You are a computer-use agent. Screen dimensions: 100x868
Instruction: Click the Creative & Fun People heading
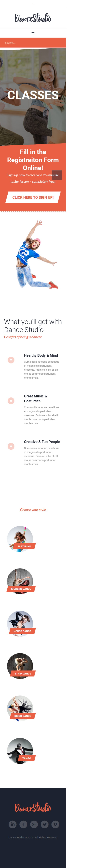click(x=42, y=442)
